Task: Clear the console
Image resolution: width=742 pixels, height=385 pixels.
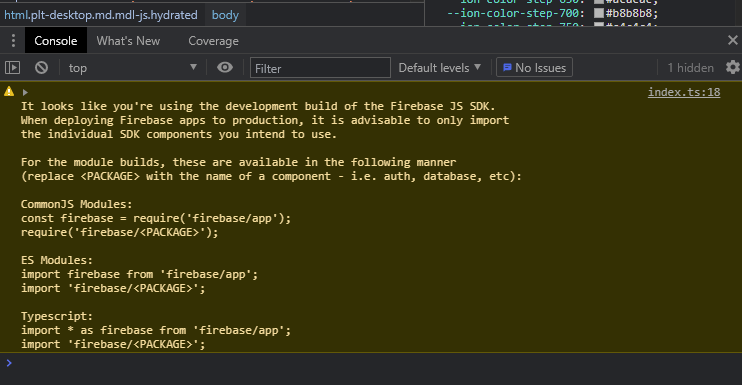Action: click(x=42, y=68)
